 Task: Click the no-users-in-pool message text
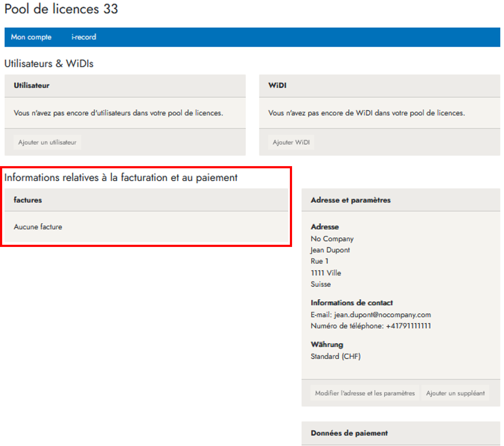118,113
